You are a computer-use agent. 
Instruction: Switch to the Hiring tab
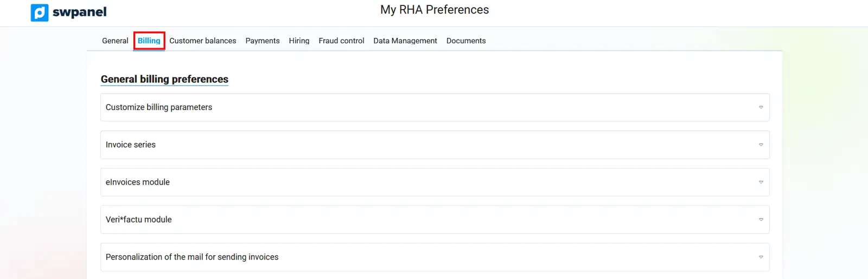tap(299, 41)
